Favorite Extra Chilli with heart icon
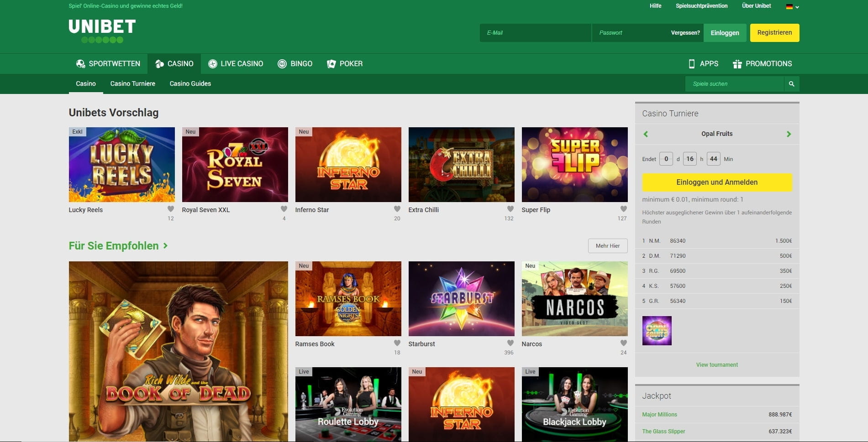Screen dimensions: 868x442 [510, 209]
